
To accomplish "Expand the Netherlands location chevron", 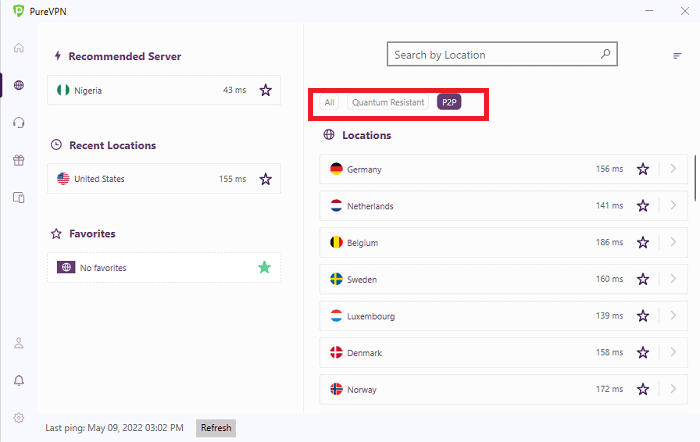I will click(x=673, y=205).
